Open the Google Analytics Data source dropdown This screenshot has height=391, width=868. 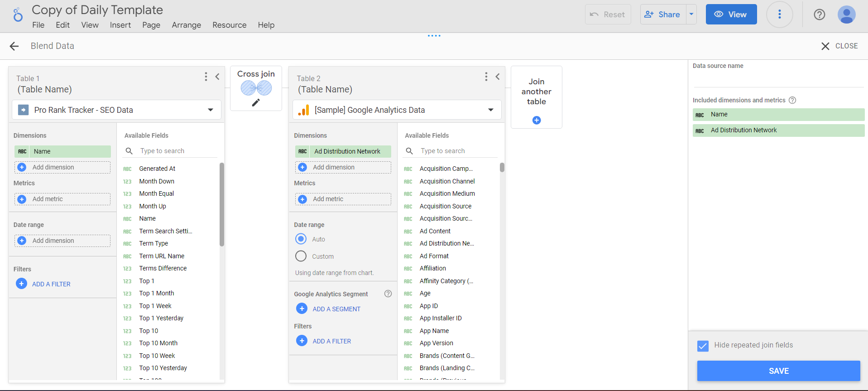tap(397, 110)
